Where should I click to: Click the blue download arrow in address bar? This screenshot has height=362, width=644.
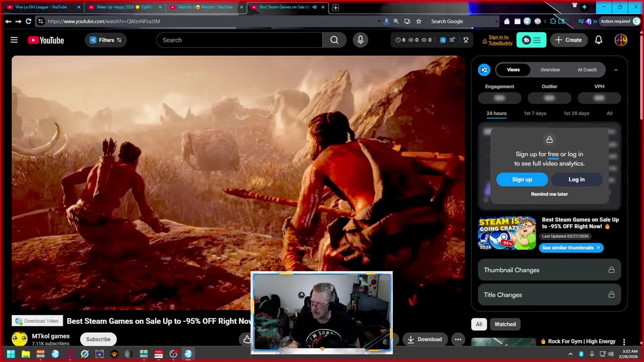coord(386,21)
